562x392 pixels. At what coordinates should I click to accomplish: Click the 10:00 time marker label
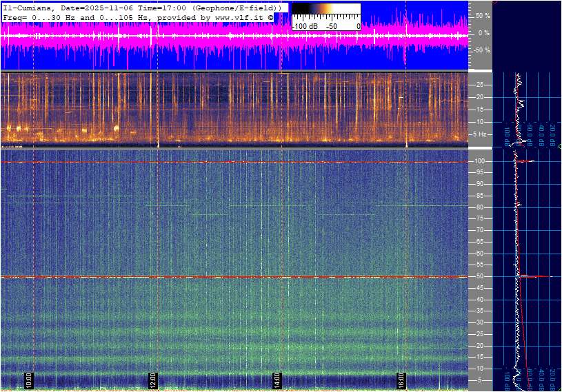[x=29, y=380]
